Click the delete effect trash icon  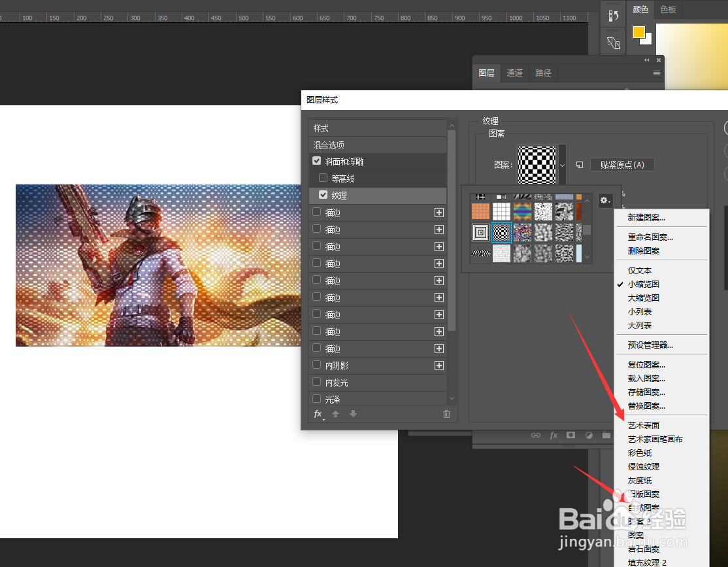tap(446, 413)
